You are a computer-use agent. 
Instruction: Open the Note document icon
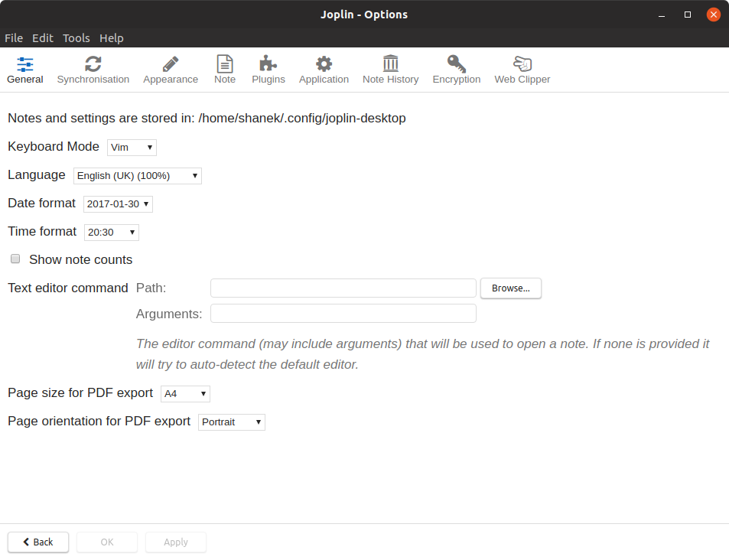(x=225, y=63)
